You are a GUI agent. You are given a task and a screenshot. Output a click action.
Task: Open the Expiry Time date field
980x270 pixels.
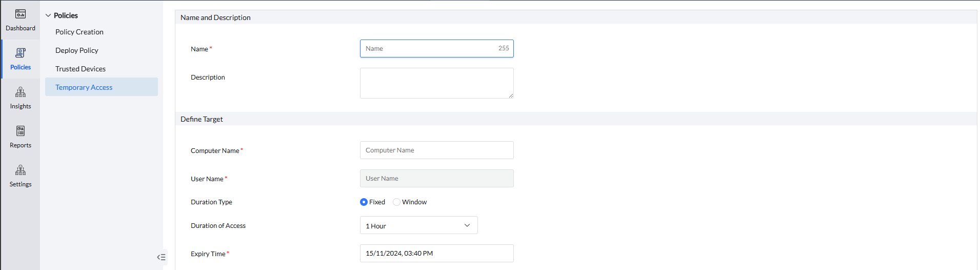pyautogui.click(x=436, y=254)
